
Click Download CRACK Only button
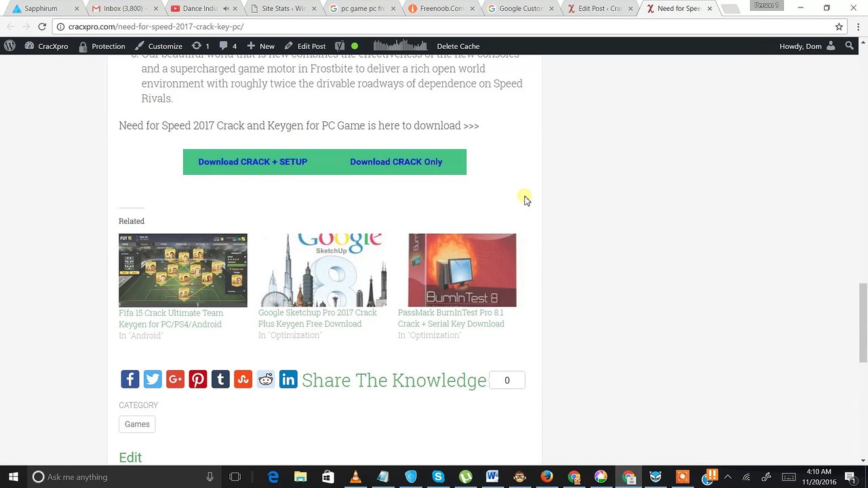click(396, 162)
